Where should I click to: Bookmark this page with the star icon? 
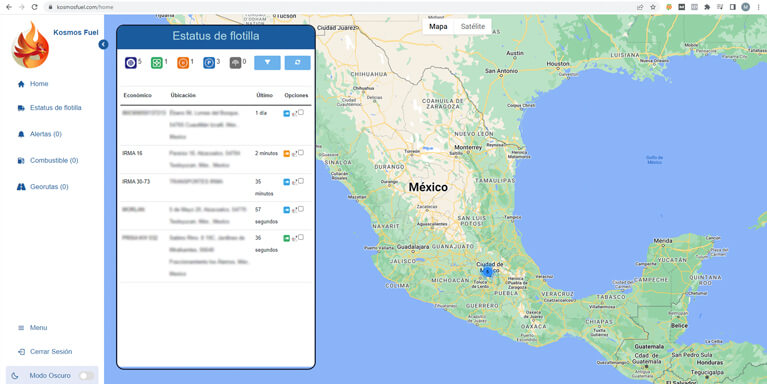653,7
